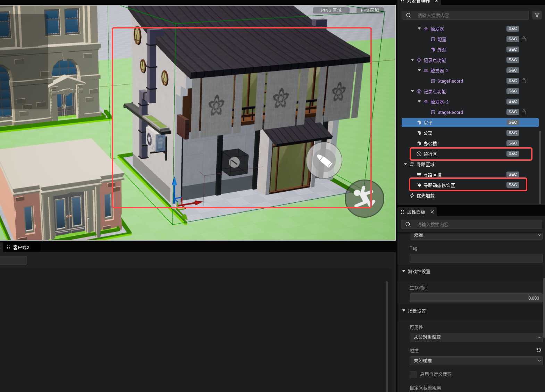Click the 生存时间 value field 0.000
Screen dimensions: 545x392
click(x=476, y=298)
